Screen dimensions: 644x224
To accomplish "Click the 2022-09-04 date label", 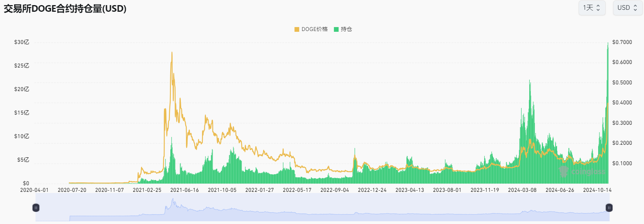I will [x=335, y=190].
